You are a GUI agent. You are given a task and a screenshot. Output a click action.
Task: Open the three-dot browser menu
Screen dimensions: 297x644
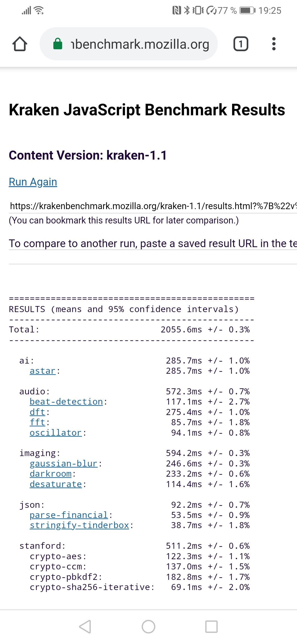(274, 44)
